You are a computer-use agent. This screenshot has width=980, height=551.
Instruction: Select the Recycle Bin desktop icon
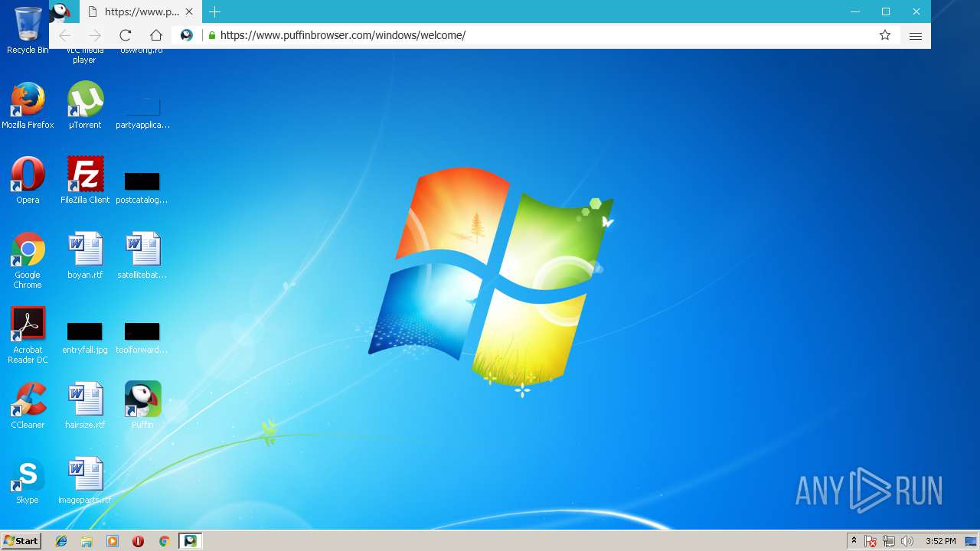coord(28,30)
